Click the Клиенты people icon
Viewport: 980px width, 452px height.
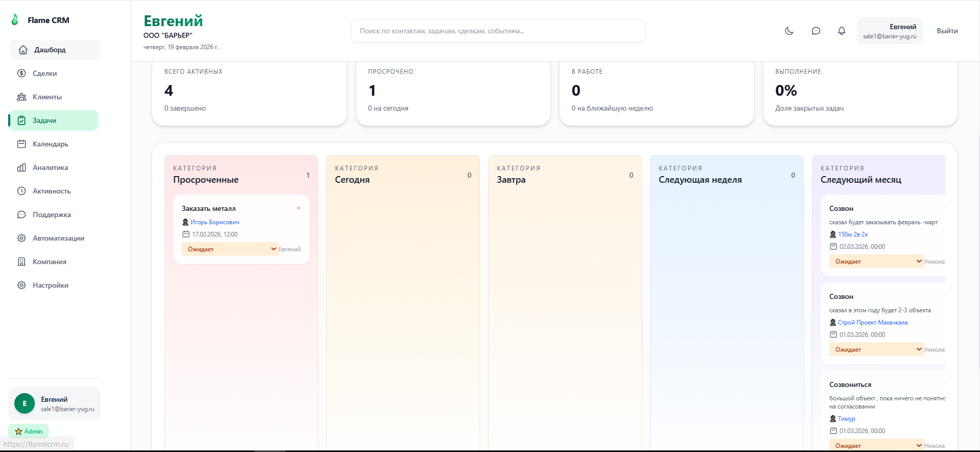click(22, 97)
